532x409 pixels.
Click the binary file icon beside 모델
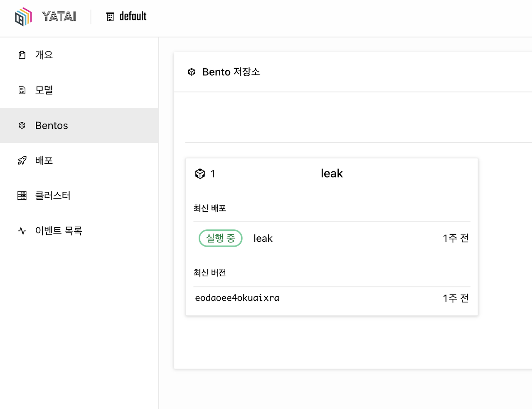pos(22,90)
